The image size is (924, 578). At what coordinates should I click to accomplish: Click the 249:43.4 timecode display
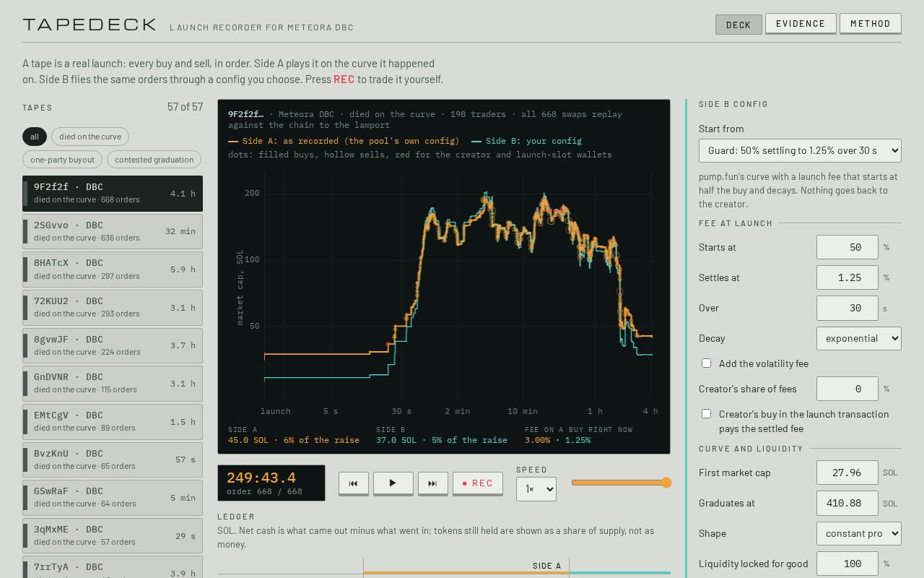pos(261,478)
